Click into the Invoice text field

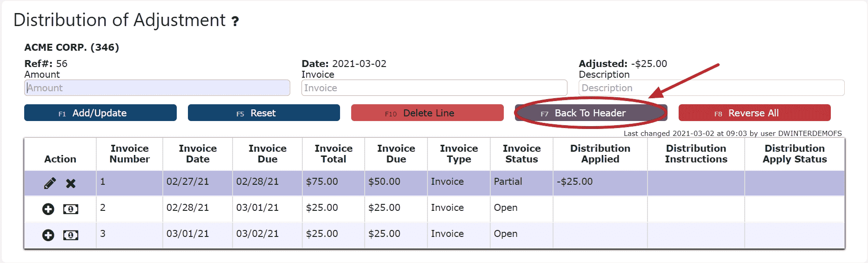point(434,88)
